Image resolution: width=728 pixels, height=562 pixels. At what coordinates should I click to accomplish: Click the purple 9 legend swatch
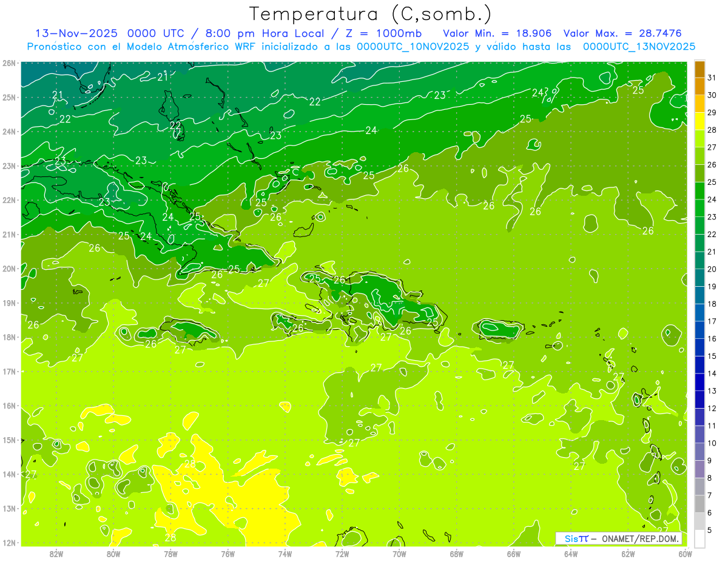[x=699, y=451]
